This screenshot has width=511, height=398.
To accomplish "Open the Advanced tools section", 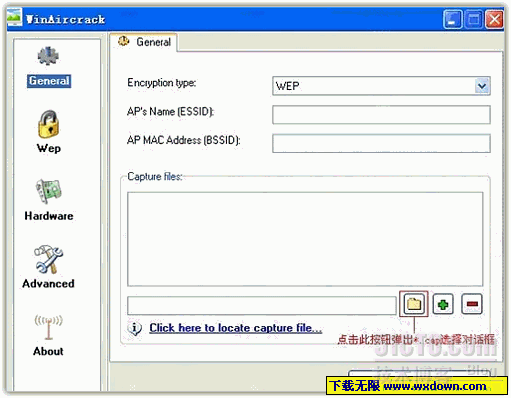I will click(49, 267).
